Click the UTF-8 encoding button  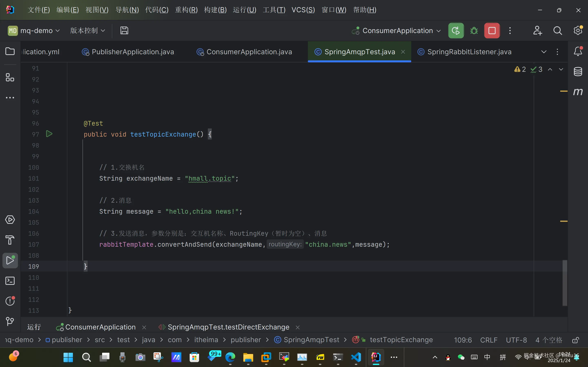click(x=516, y=340)
